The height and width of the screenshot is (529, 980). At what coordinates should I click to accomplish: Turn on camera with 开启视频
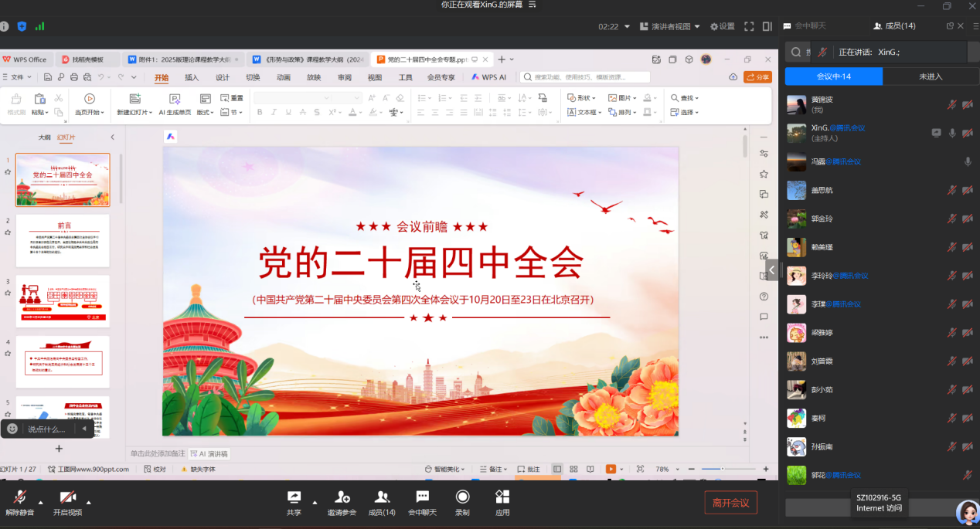pyautogui.click(x=67, y=503)
